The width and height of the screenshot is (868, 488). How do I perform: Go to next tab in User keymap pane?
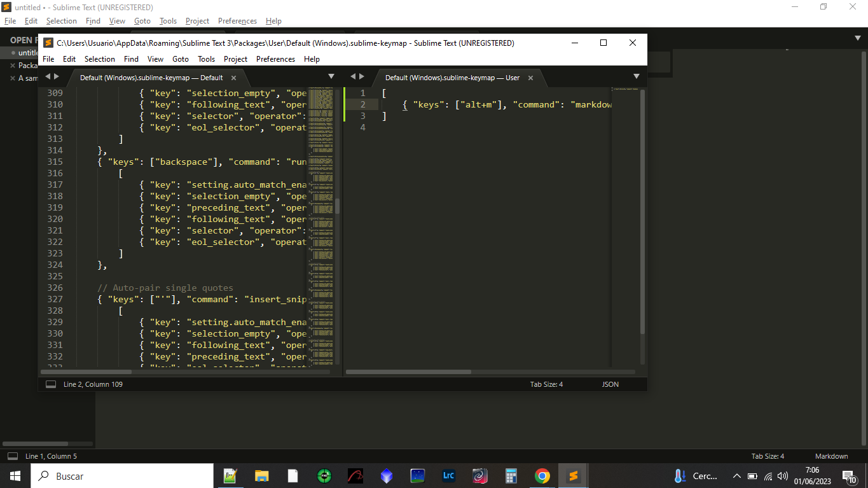click(362, 76)
